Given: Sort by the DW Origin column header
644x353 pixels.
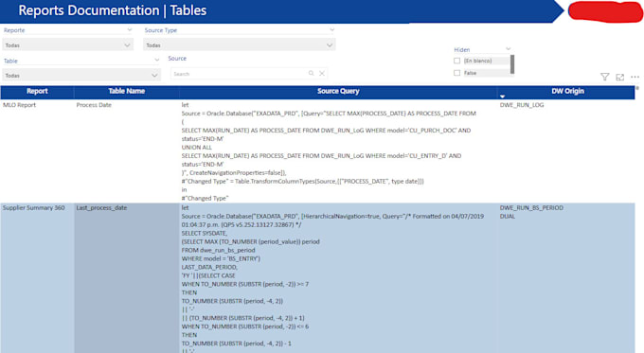Looking at the screenshot, I should pyautogui.click(x=567, y=91).
